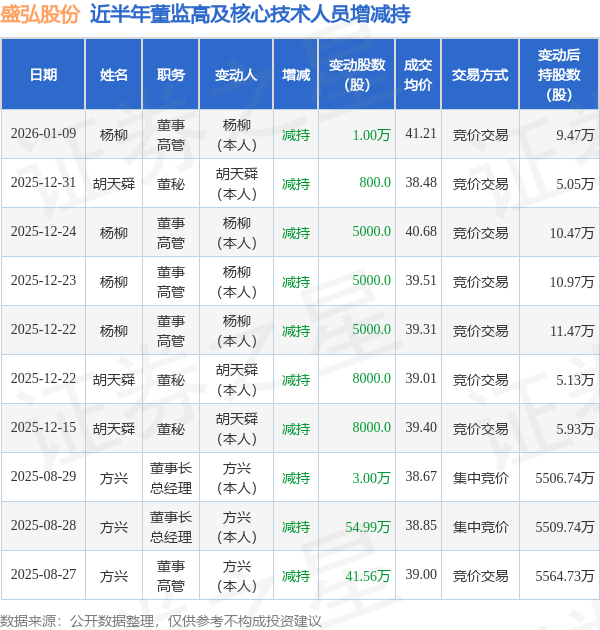Click the date 2025-08-29
The image size is (600, 630).
[43, 476]
